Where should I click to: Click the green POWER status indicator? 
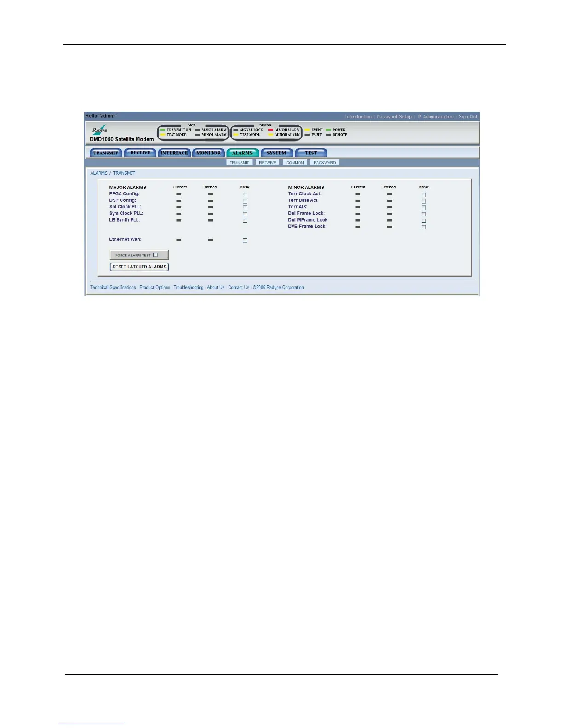click(328, 130)
